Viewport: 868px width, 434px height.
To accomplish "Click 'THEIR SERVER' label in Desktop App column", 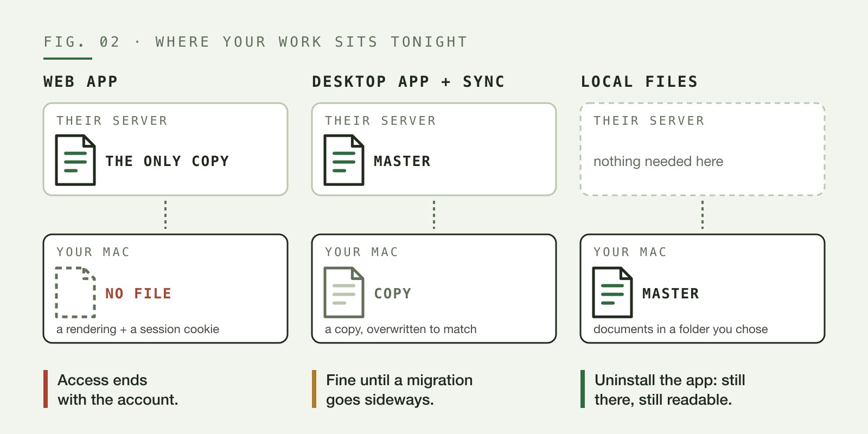I will click(x=380, y=121).
